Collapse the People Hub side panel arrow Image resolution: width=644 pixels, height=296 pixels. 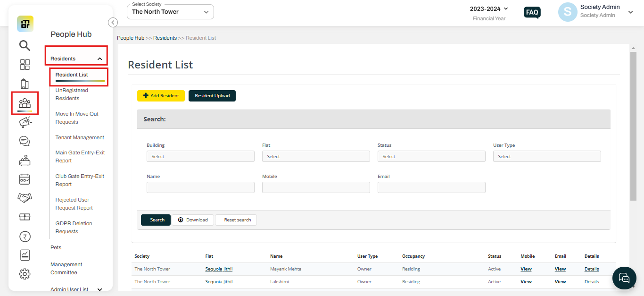coord(113,22)
